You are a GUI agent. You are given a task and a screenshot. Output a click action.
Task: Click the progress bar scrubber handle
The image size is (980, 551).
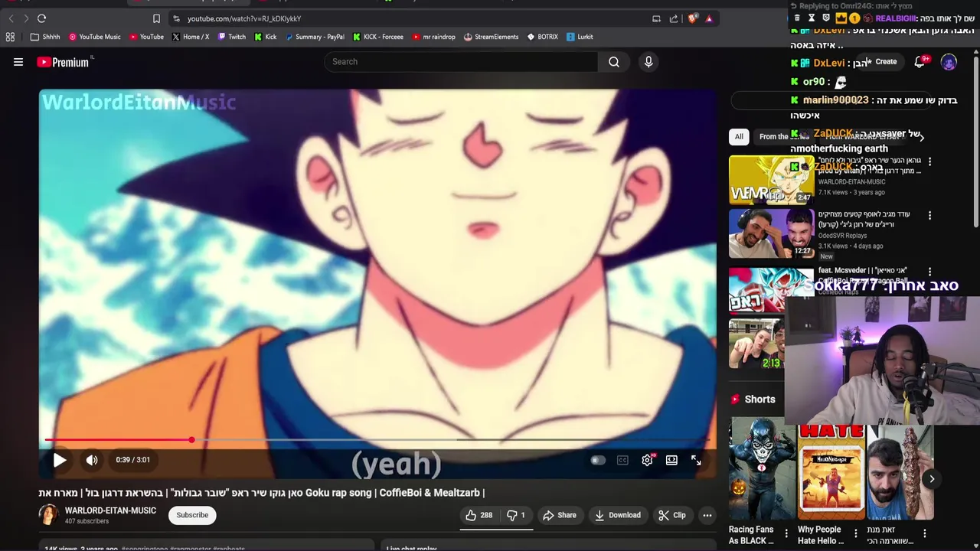pos(191,440)
